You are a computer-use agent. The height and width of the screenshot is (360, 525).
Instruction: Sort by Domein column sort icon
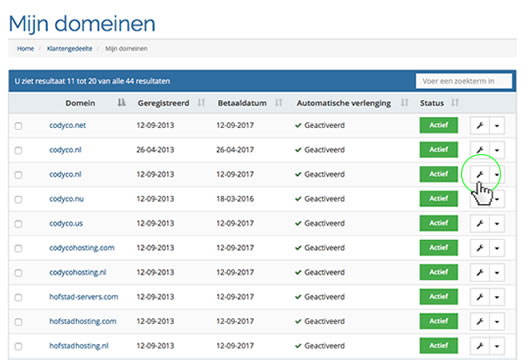pyautogui.click(x=122, y=102)
